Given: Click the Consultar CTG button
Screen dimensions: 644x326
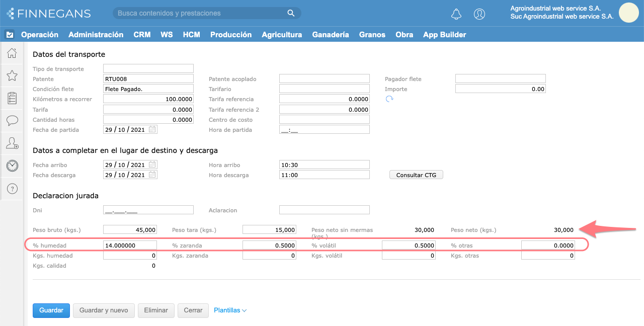Looking at the screenshot, I should point(416,175).
